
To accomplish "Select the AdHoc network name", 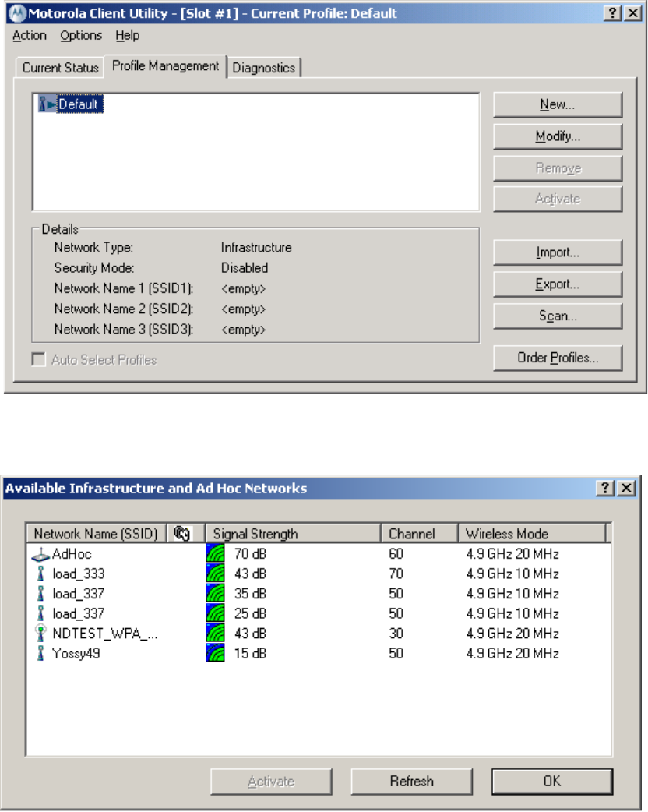I will click(x=72, y=554).
